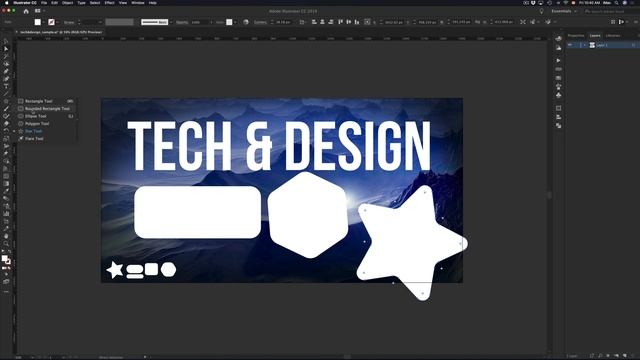
Task: Select the Eyedropper tool
Action: 6,191
